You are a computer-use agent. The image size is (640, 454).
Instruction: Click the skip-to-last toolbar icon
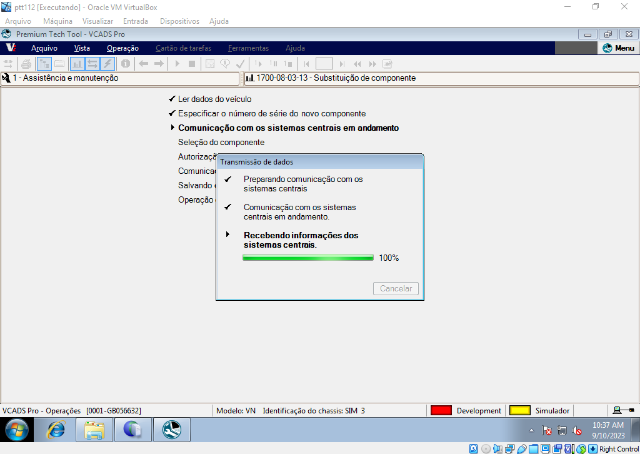point(342,64)
